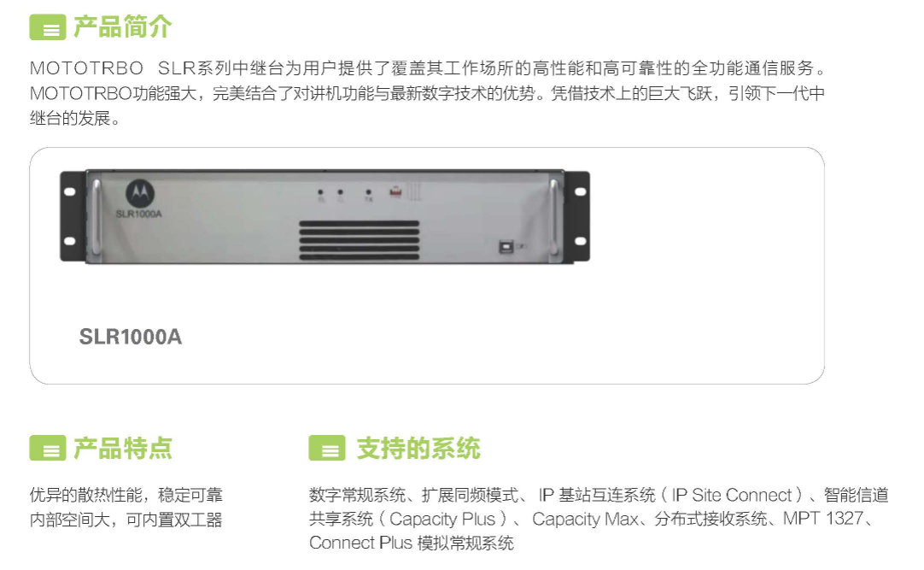Image resolution: width=924 pixels, height=570 pixels.
Task: Click the left handle of the repeater
Action: click(x=96, y=217)
